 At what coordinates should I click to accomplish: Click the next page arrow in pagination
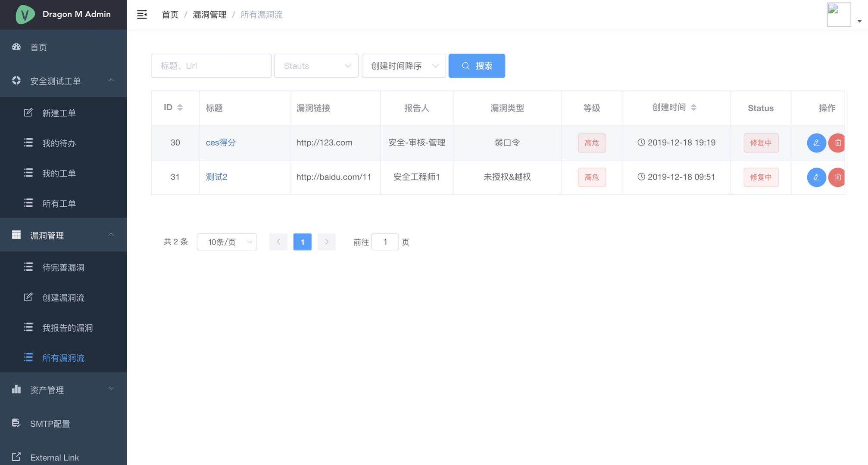pyautogui.click(x=327, y=242)
